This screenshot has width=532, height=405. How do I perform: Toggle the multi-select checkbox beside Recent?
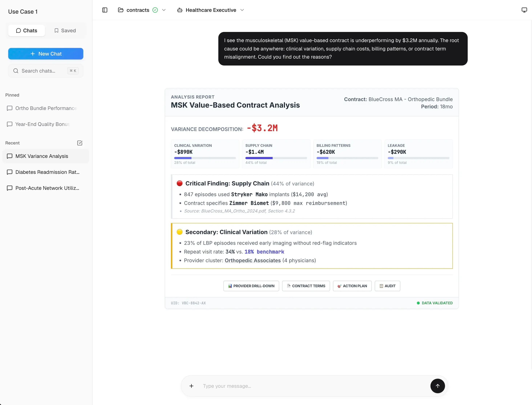point(80,143)
